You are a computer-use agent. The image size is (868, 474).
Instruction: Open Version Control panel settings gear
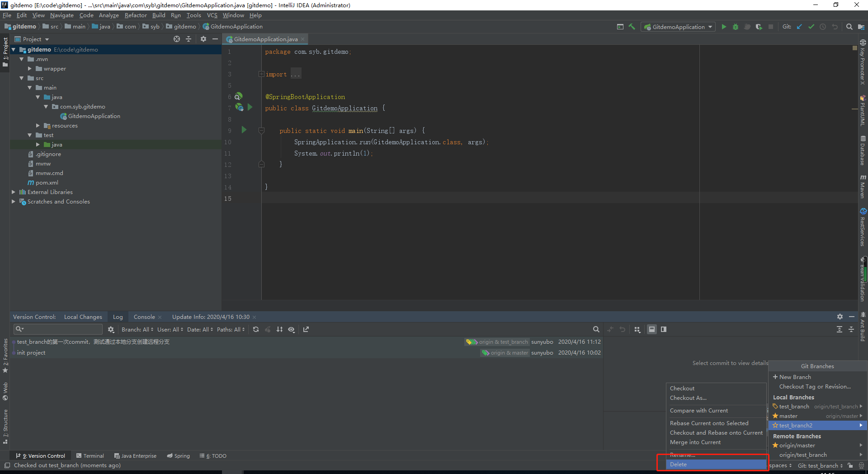click(x=840, y=317)
